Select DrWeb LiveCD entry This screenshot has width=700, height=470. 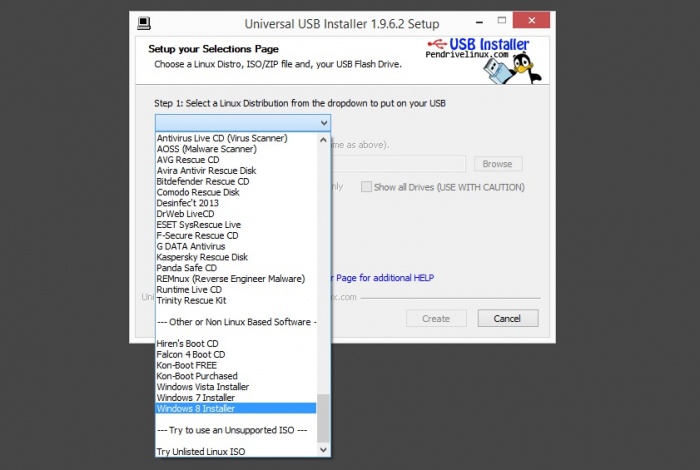(236, 214)
